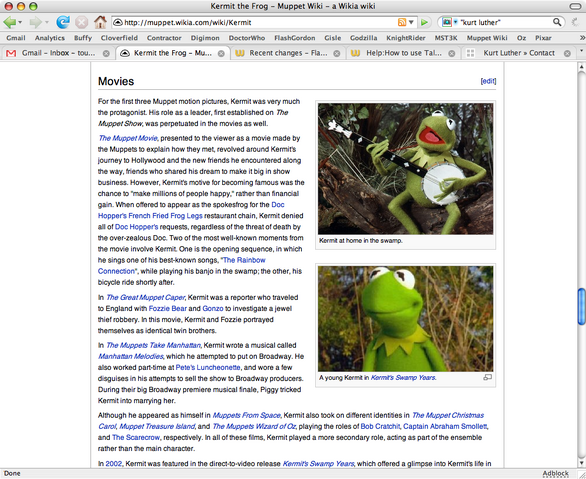
Task: Open The Great Muppet Caper link
Action: [x=145, y=297]
